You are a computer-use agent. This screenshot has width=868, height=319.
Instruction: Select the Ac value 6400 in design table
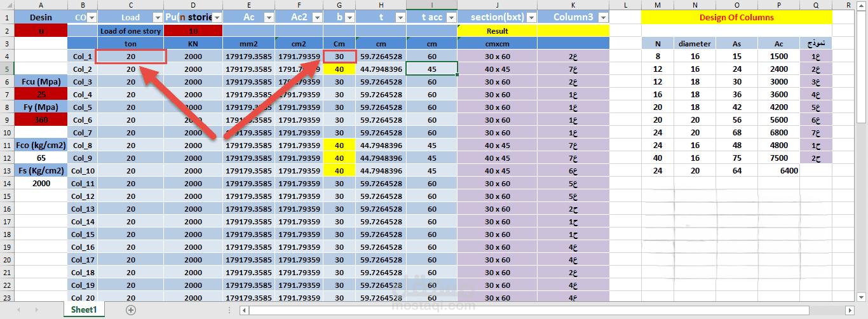click(778, 171)
